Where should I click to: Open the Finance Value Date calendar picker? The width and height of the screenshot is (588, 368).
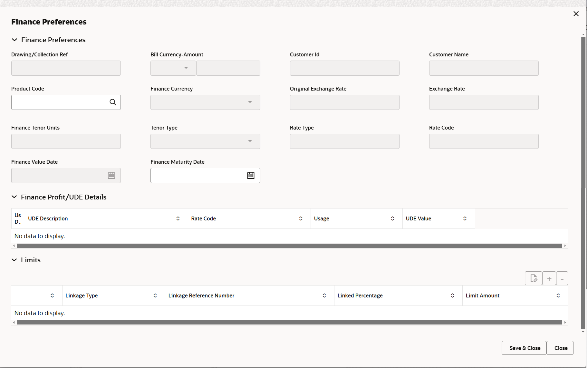point(111,175)
